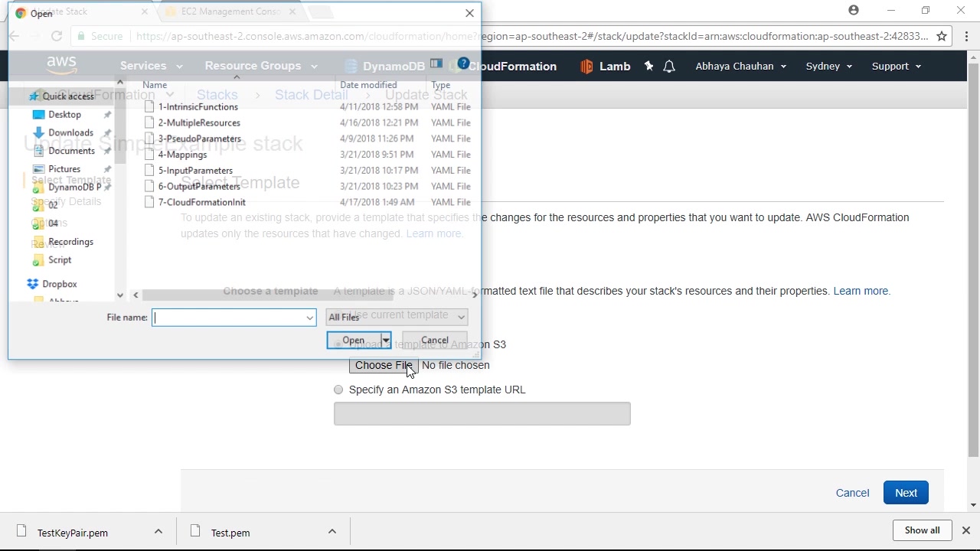
Task: Expand the File name history dropdown
Action: [x=309, y=318]
